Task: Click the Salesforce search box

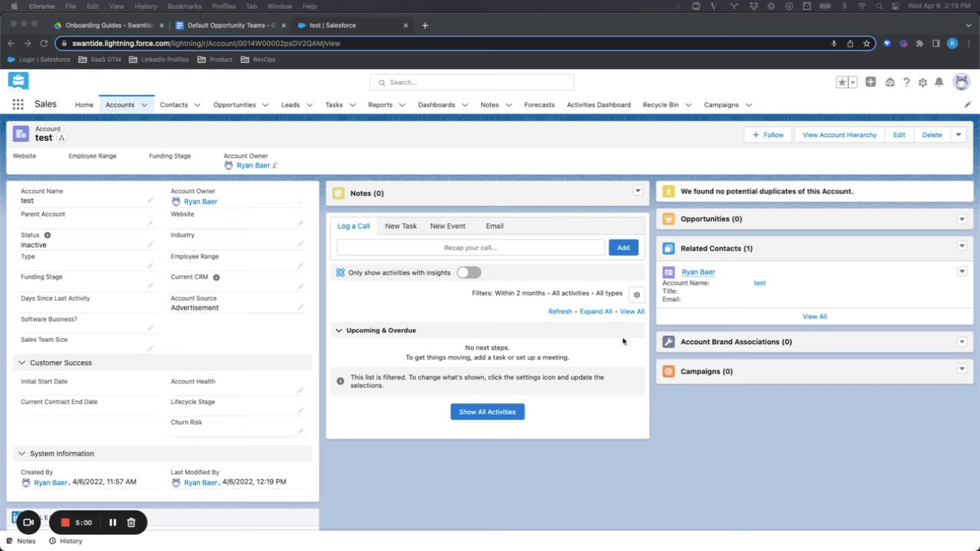Action: [x=472, y=82]
